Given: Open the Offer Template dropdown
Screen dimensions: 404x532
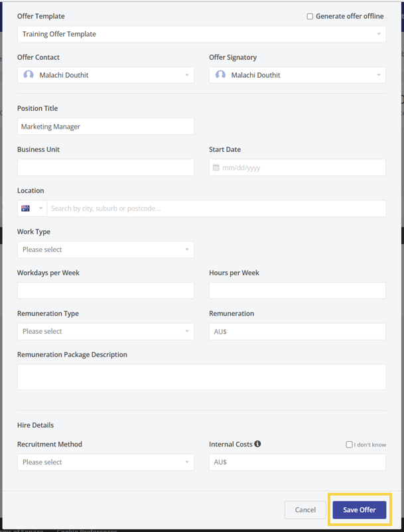Looking at the screenshot, I should [x=202, y=34].
